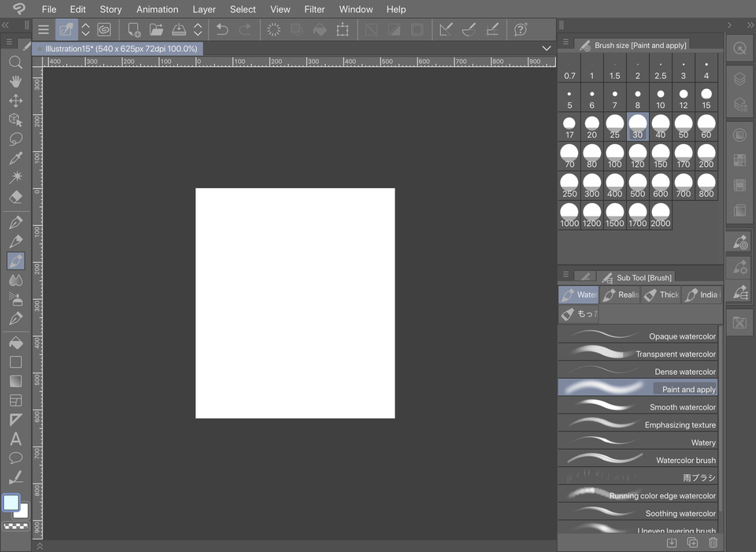
Task: Click the duplicate sub tool icon
Action: pyautogui.click(x=692, y=543)
